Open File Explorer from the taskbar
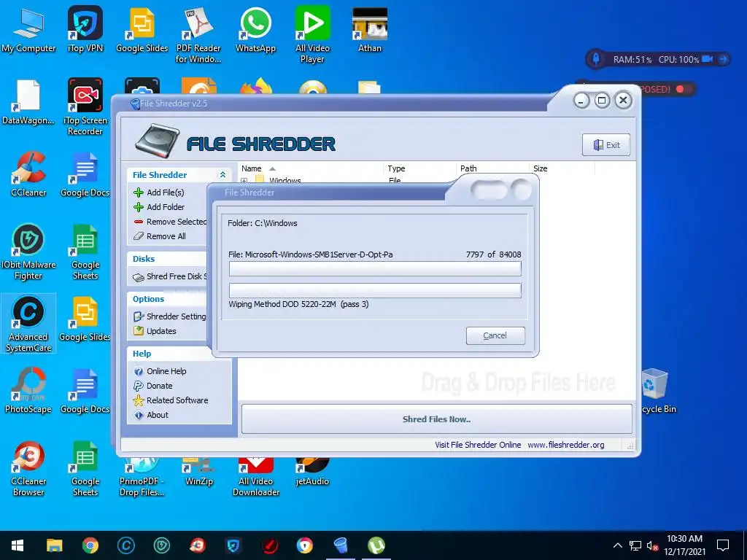This screenshot has width=747, height=560. click(54, 545)
